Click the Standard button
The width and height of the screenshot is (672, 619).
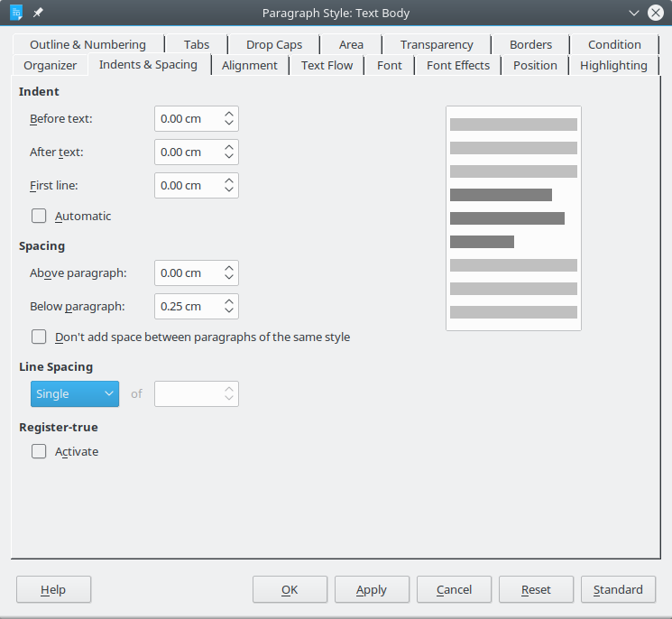tap(618, 589)
